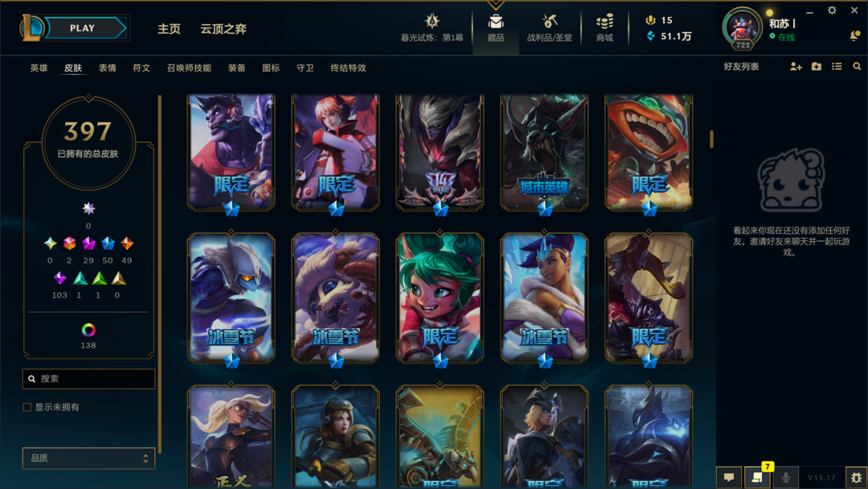Switch to the 符文 tab
Viewport: 868px width, 489px height.
[141, 68]
